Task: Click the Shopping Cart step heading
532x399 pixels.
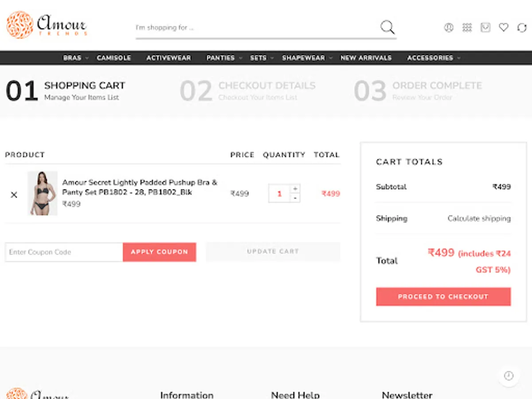Action: click(x=85, y=85)
